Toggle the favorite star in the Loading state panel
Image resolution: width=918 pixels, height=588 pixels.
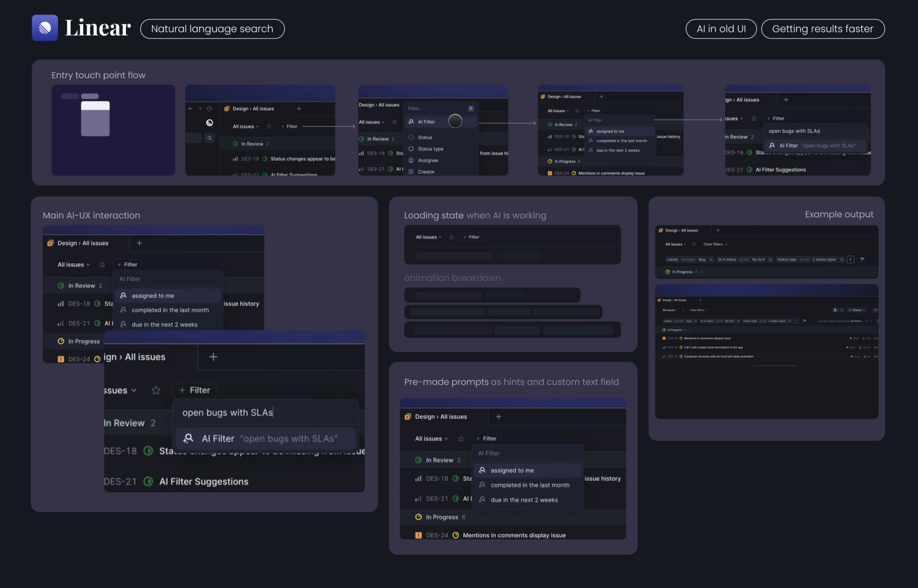tap(451, 237)
